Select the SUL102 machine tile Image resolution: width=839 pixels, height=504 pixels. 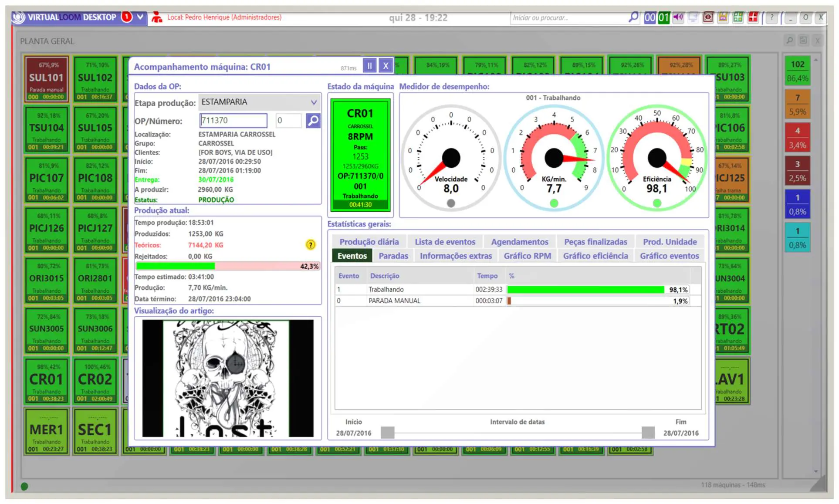pyautogui.click(x=95, y=79)
